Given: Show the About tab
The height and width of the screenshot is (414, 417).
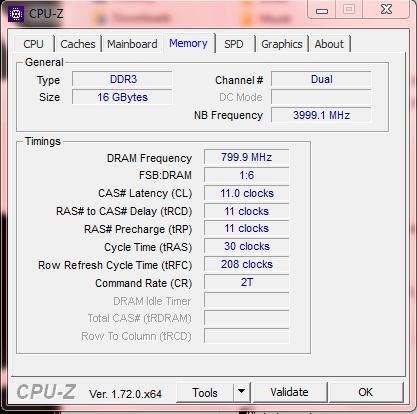Looking at the screenshot, I should 329,44.
